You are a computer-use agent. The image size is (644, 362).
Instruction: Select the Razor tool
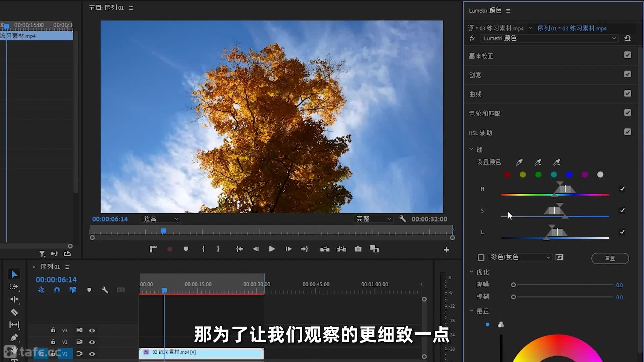tap(14, 312)
